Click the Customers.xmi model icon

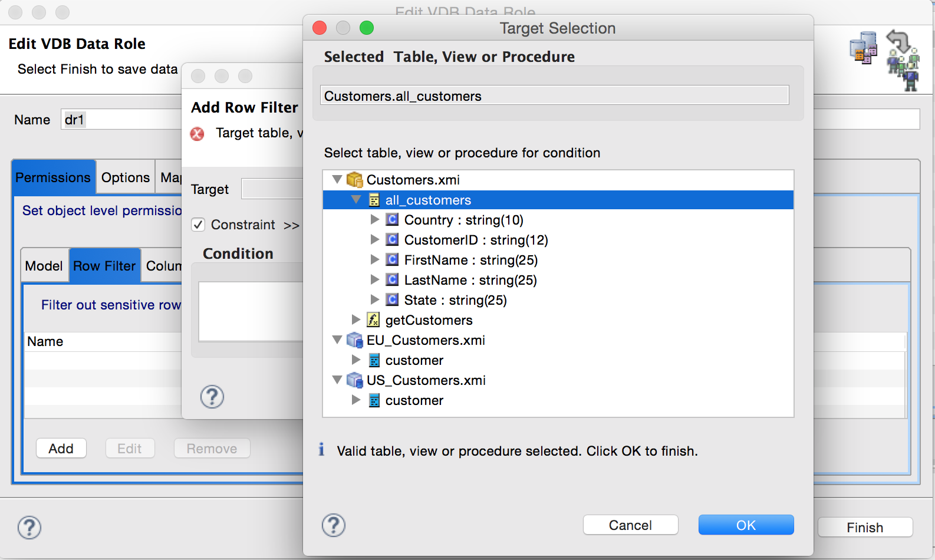pyautogui.click(x=354, y=180)
